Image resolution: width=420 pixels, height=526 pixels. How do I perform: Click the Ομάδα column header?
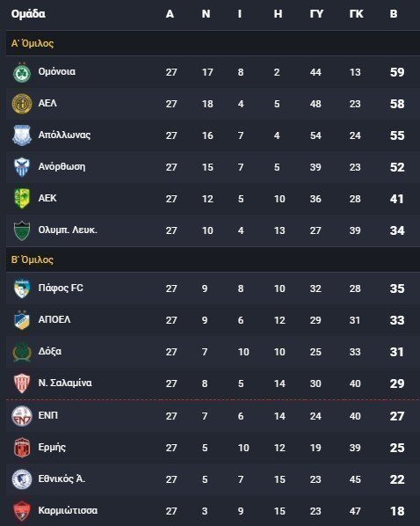tap(28, 14)
